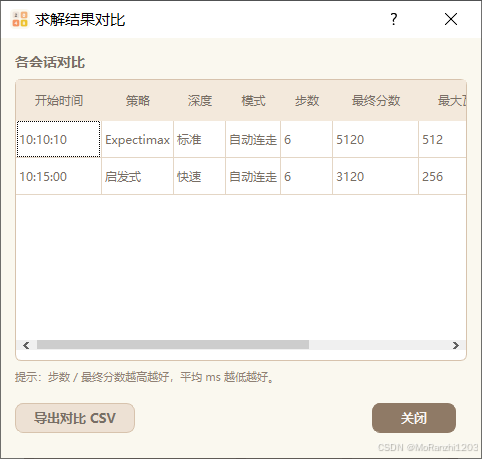Image resolution: width=482 pixels, height=459 pixels.
Task: Export the comparison via 导出对比 CSV
Action: coord(75,418)
